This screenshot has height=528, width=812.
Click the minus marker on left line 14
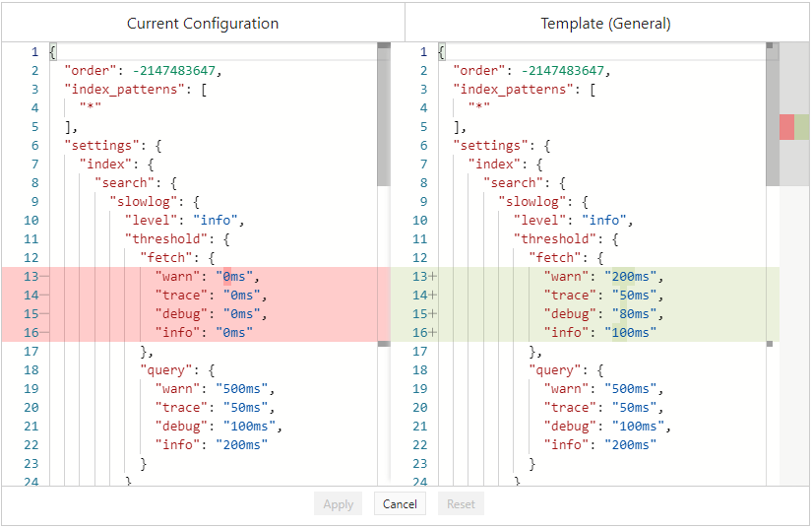click(x=45, y=296)
